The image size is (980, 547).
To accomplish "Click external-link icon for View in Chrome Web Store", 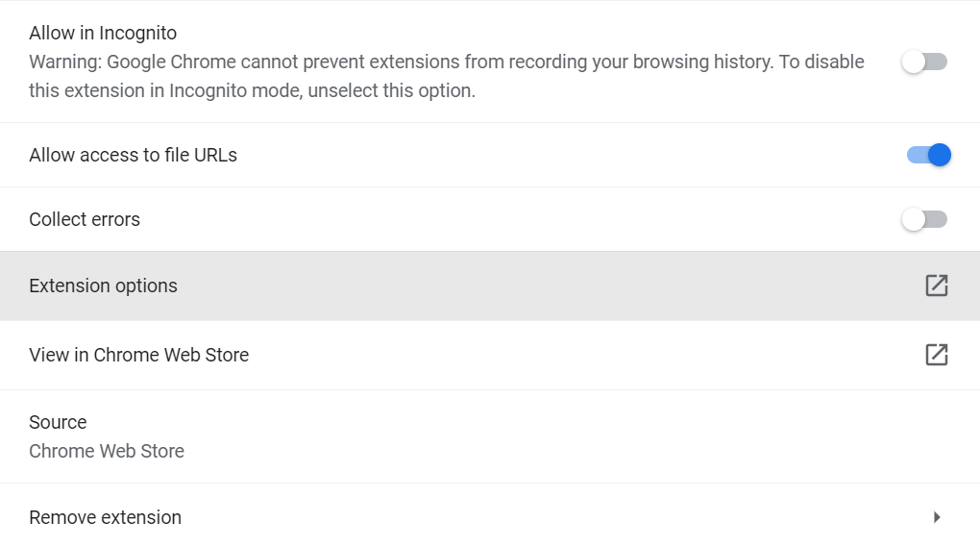I will pos(936,355).
